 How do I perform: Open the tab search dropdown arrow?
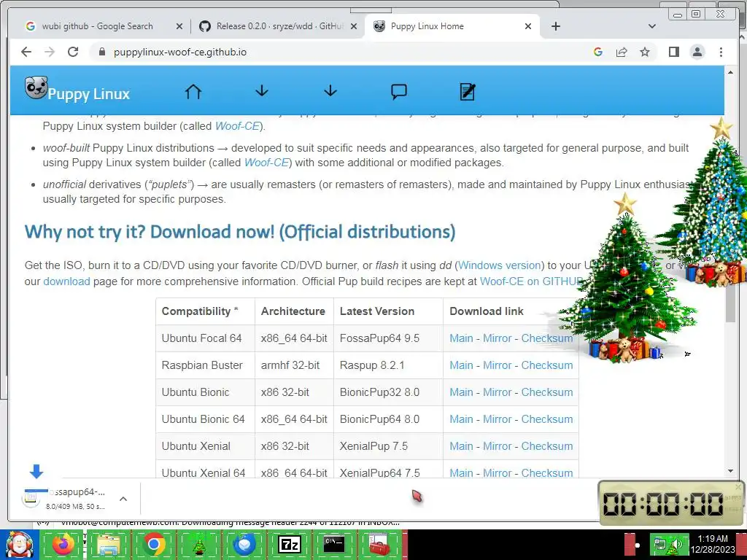652,26
